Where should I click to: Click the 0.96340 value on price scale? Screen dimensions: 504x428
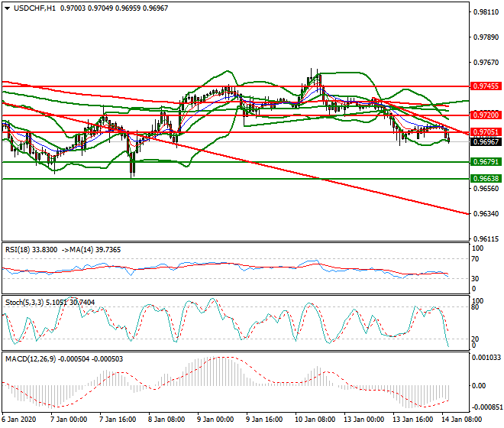pos(486,213)
